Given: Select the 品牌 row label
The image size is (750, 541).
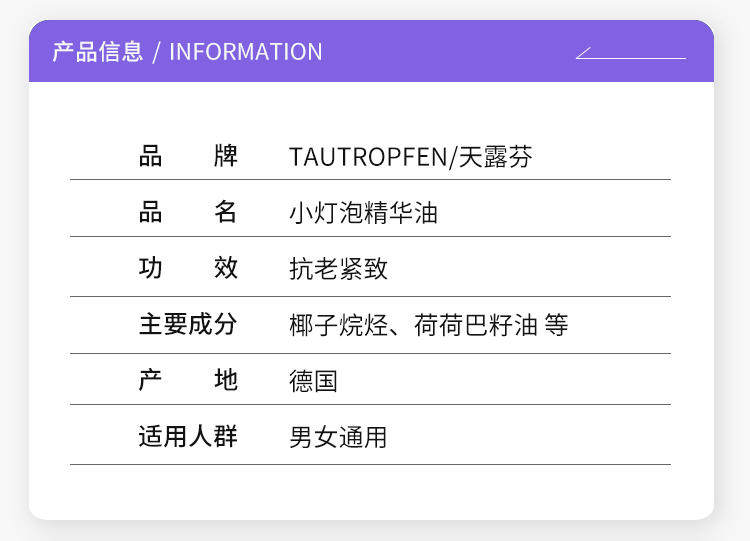Looking at the screenshot, I should click(188, 156).
